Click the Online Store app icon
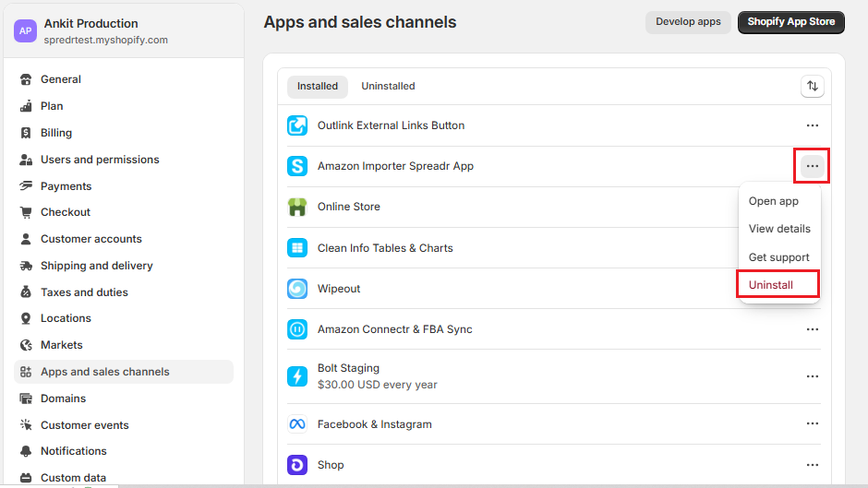The height and width of the screenshot is (488, 868). [297, 207]
